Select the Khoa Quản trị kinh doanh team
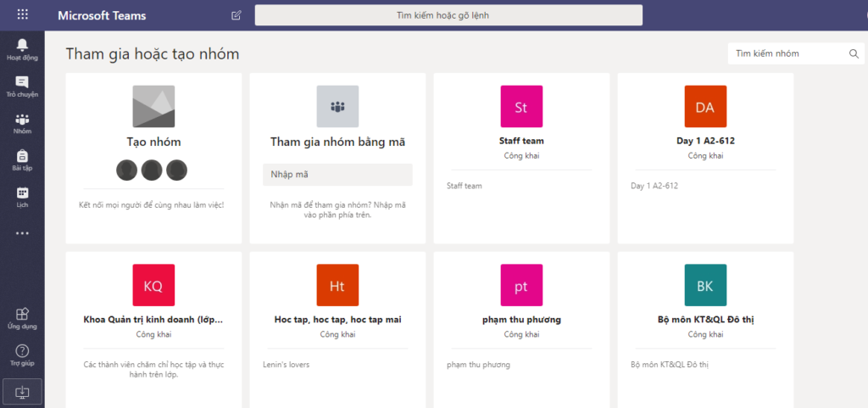 tap(153, 319)
